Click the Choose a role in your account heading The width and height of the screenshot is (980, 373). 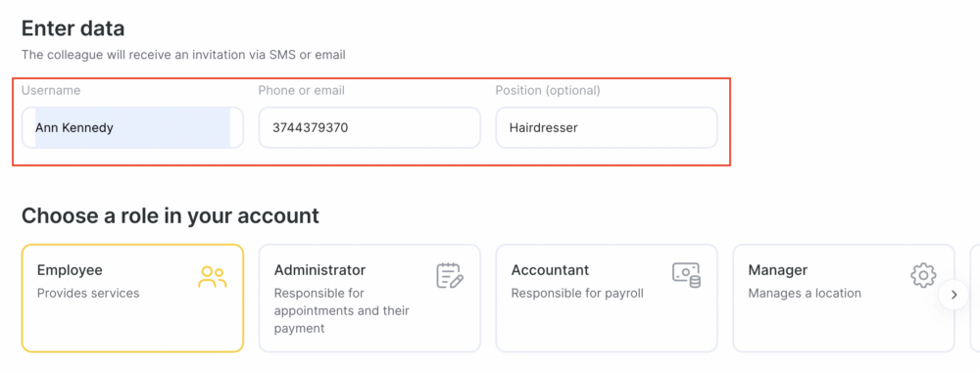[170, 215]
